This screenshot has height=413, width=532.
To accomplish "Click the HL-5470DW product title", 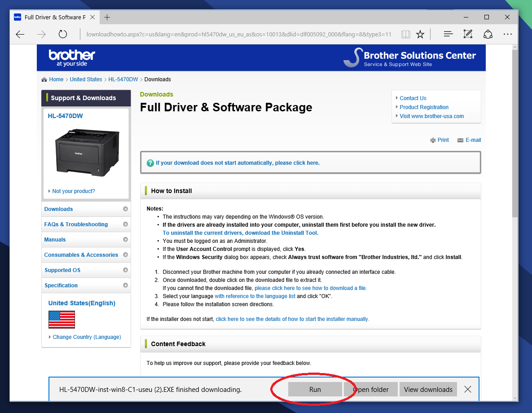I will pos(65,116).
